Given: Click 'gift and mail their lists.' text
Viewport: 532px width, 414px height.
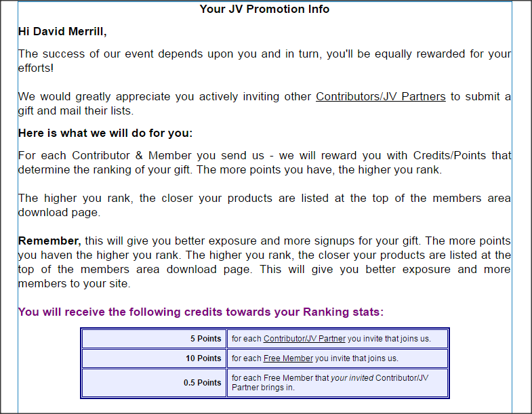Looking at the screenshot, I should click(x=76, y=111).
